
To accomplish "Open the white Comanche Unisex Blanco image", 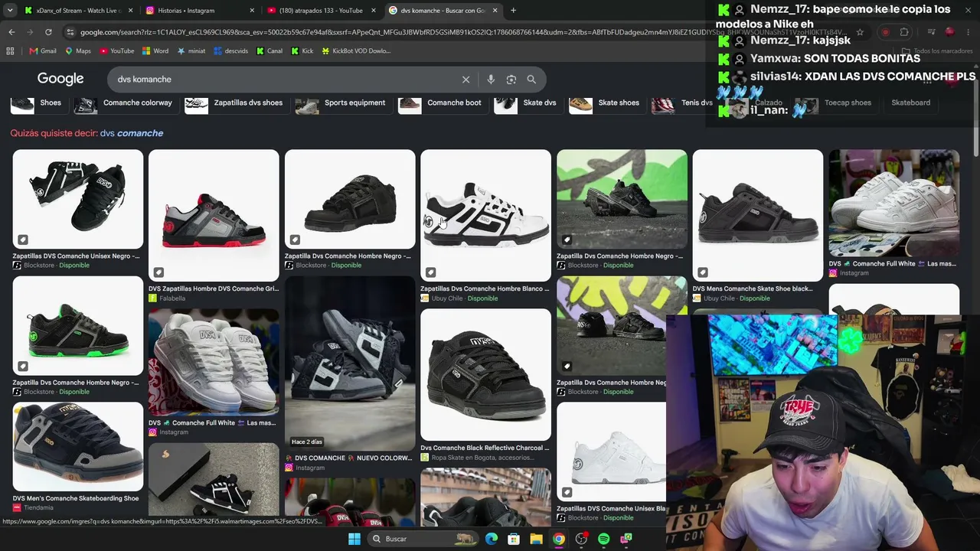I will coord(611,452).
